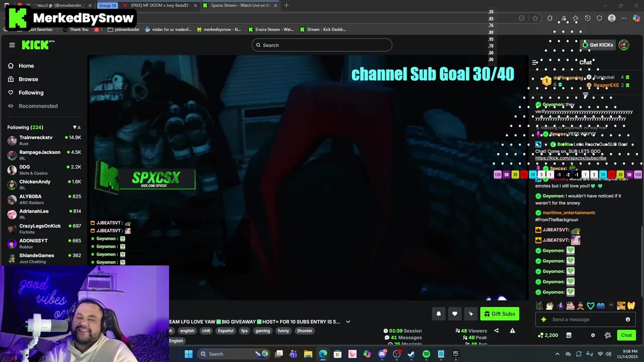Click the Send a message chat box

pyautogui.click(x=586, y=319)
